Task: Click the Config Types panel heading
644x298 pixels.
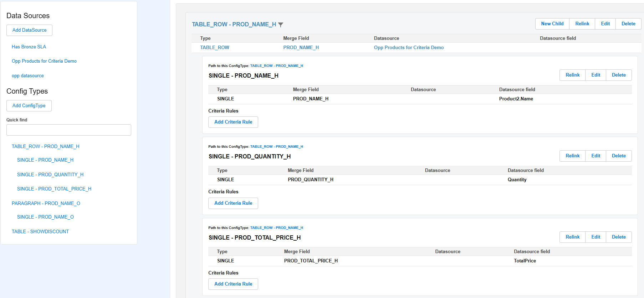Action: tap(27, 91)
